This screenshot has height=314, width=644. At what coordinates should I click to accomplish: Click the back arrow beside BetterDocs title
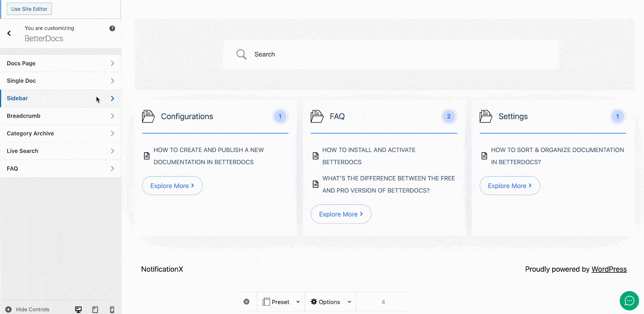pyautogui.click(x=9, y=33)
